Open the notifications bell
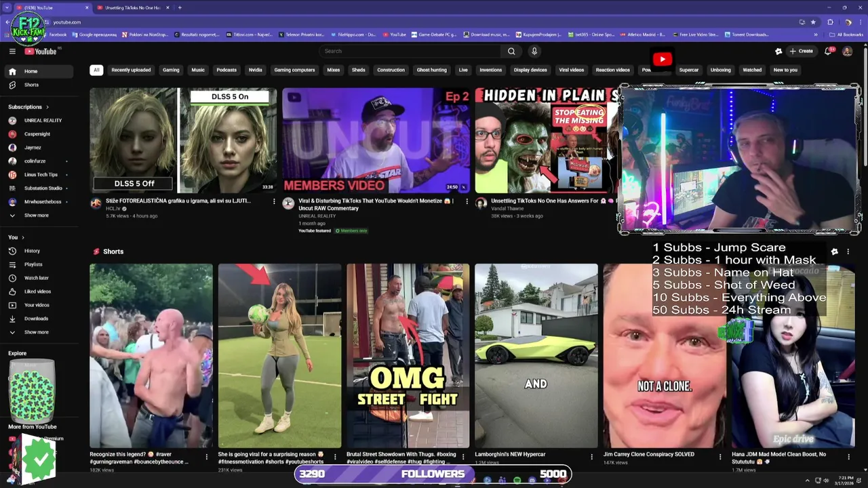868x488 pixels. [x=828, y=51]
